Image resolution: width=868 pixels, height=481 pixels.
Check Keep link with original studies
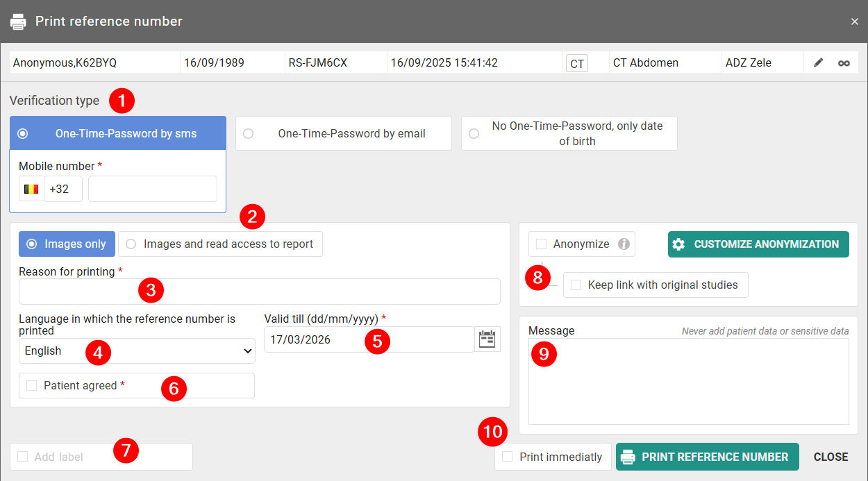tap(576, 285)
